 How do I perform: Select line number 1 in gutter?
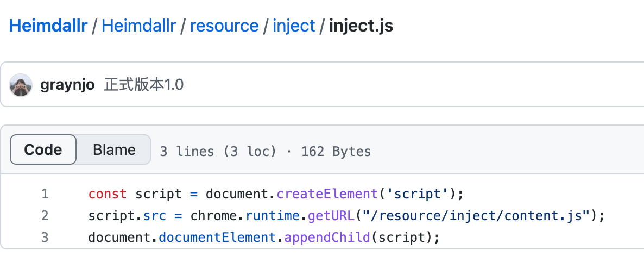[45, 194]
